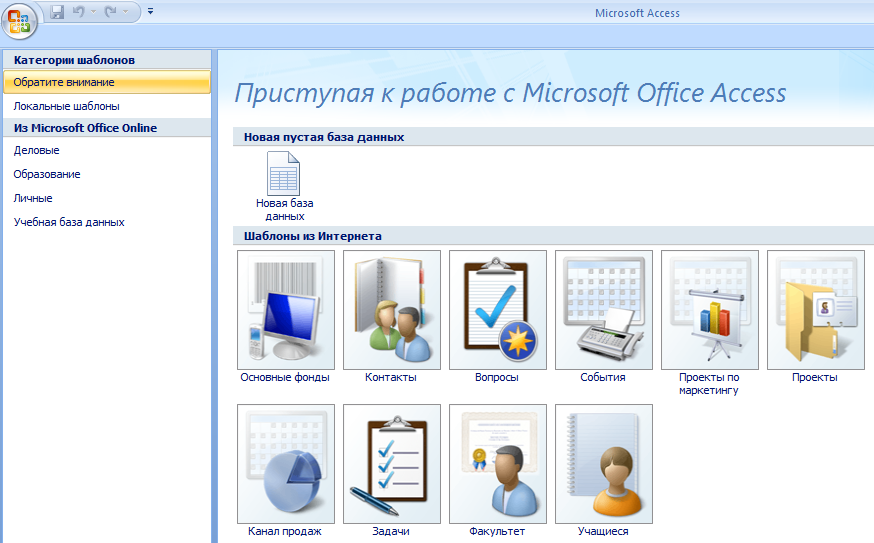The height and width of the screenshot is (543, 874).
Task: Choose the Образование category
Action: tap(106, 174)
